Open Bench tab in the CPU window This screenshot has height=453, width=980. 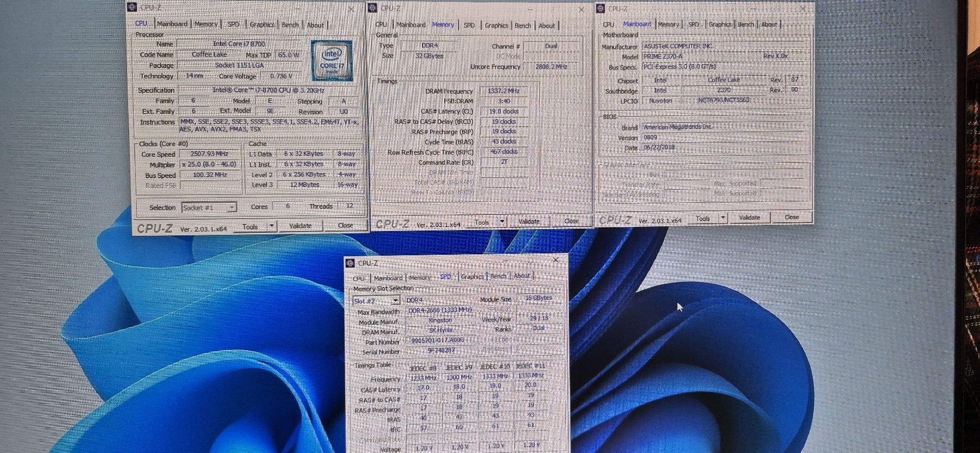point(290,25)
